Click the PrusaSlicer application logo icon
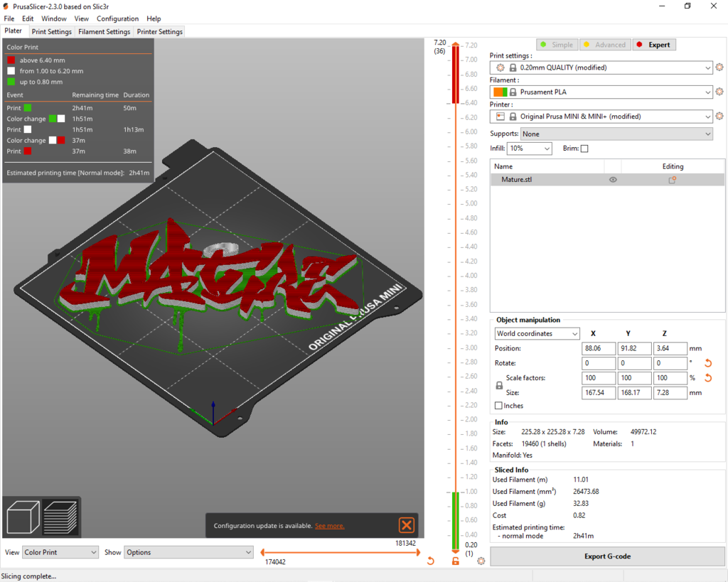The width and height of the screenshot is (728, 582). coord(6,6)
